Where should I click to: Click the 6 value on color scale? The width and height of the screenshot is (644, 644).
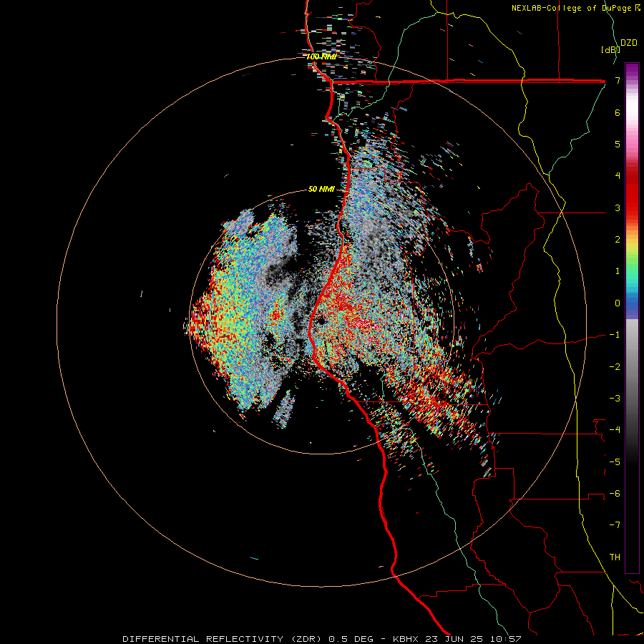pos(618,112)
